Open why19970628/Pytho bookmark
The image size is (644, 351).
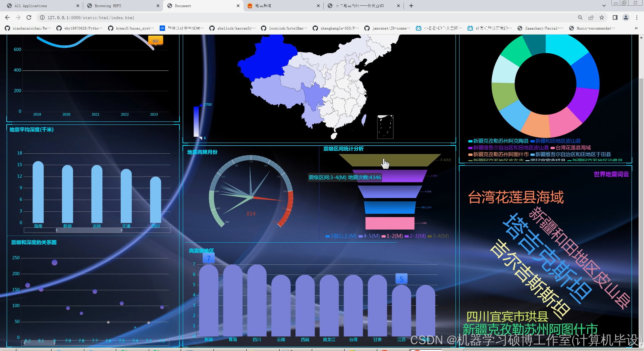pyautogui.click(x=79, y=28)
